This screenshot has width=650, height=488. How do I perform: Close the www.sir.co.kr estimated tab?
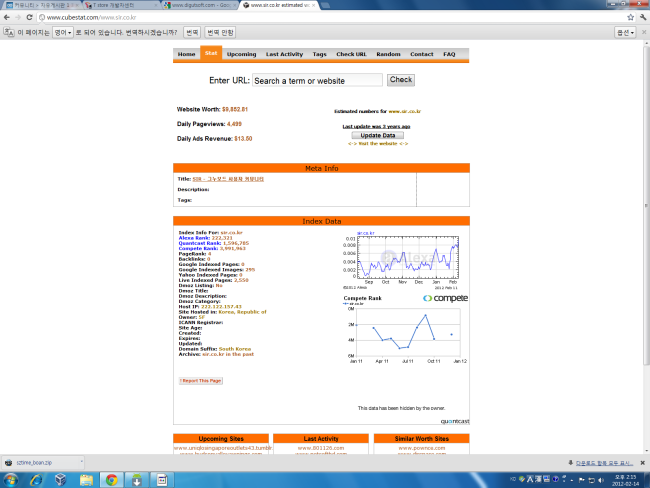pos(313,5)
